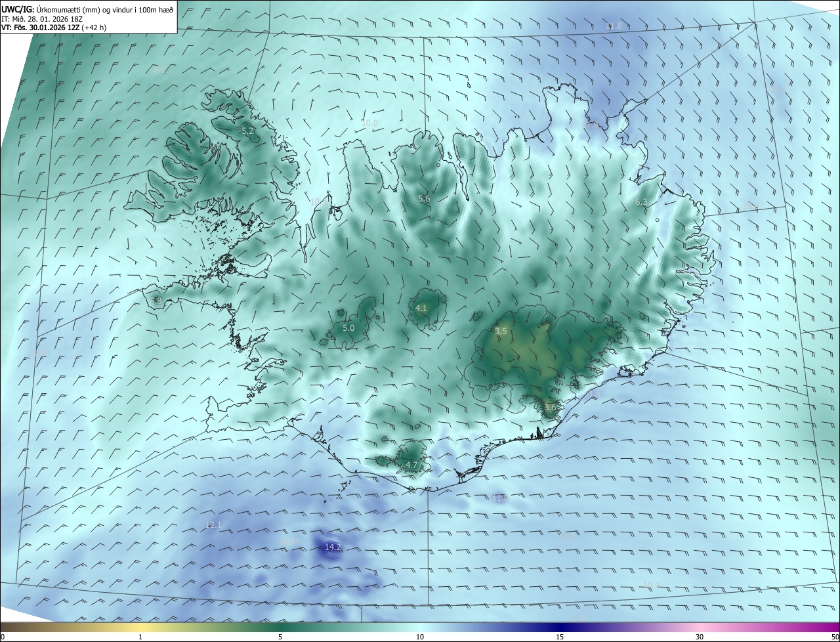Click the 5.0 value label on the western glacier
Screen dimensions: 840x642
click(x=348, y=328)
